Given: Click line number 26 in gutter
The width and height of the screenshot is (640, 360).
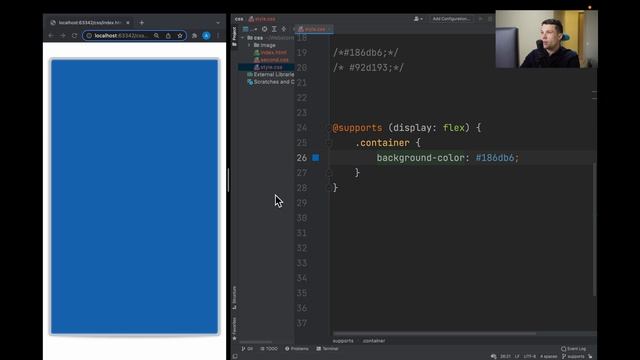Looking at the screenshot, I should coord(302,158).
